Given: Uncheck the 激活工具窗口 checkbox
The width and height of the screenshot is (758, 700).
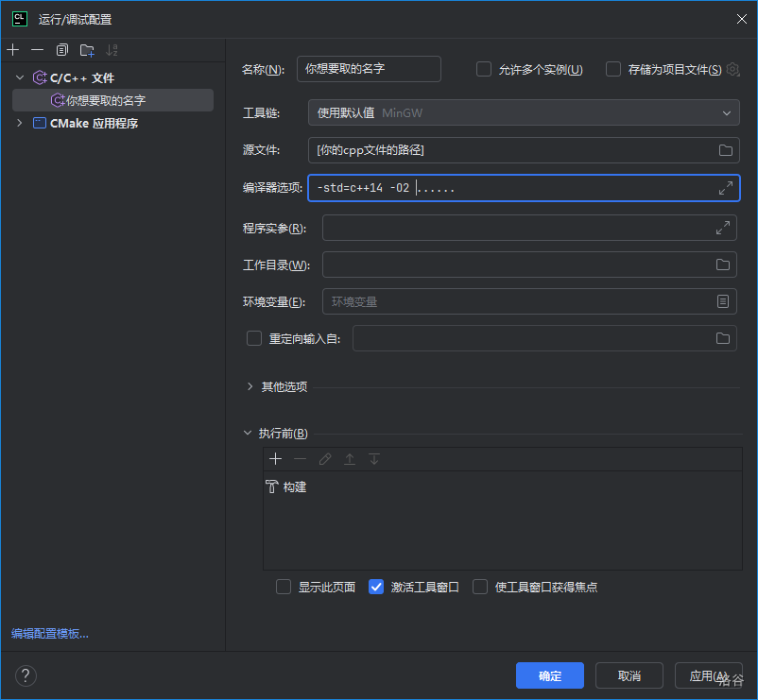Looking at the screenshot, I should [x=376, y=587].
